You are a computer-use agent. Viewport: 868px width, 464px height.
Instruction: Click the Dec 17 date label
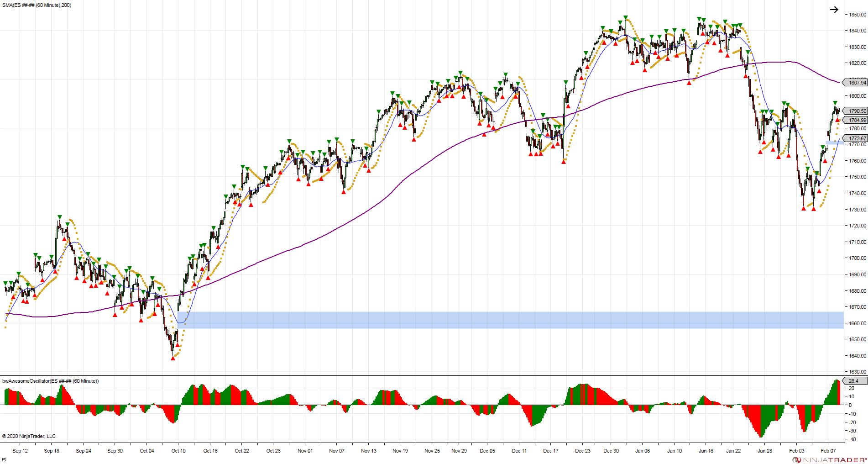click(551, 451)
